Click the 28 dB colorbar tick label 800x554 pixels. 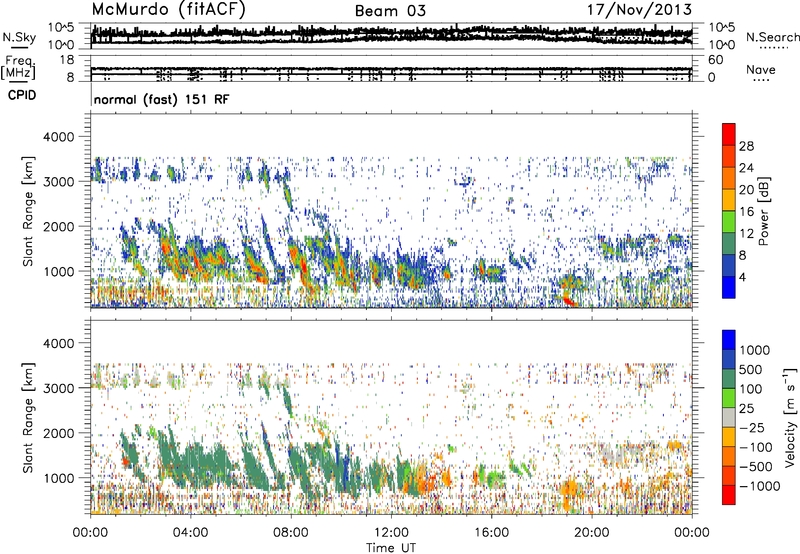[746, 146]
